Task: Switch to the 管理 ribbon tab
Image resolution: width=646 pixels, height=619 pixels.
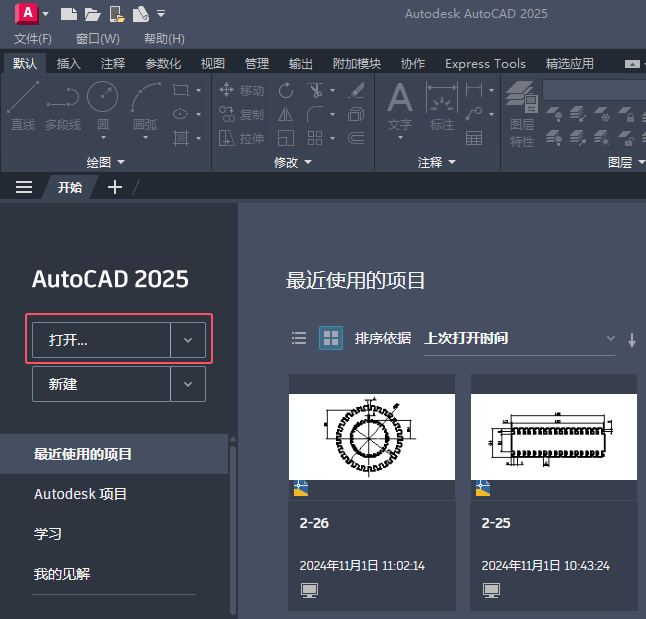Action: 257,63
